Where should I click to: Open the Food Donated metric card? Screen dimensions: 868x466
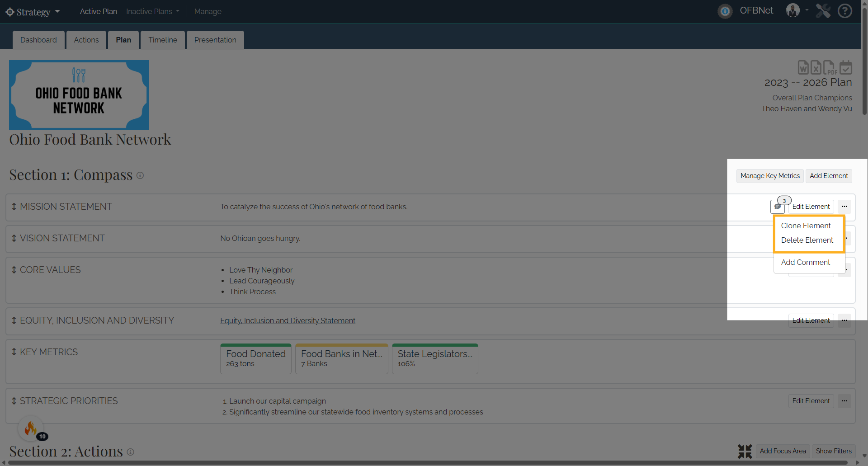(x=256, y=359)
